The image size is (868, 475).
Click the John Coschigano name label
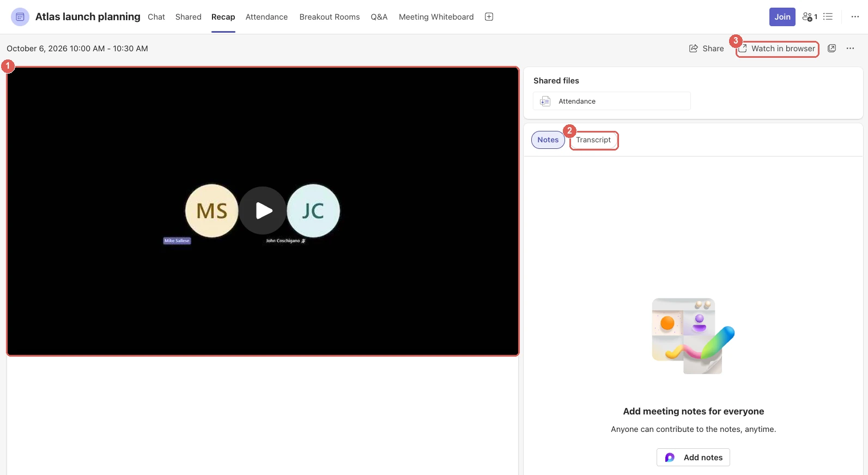[x=286, y=240]
